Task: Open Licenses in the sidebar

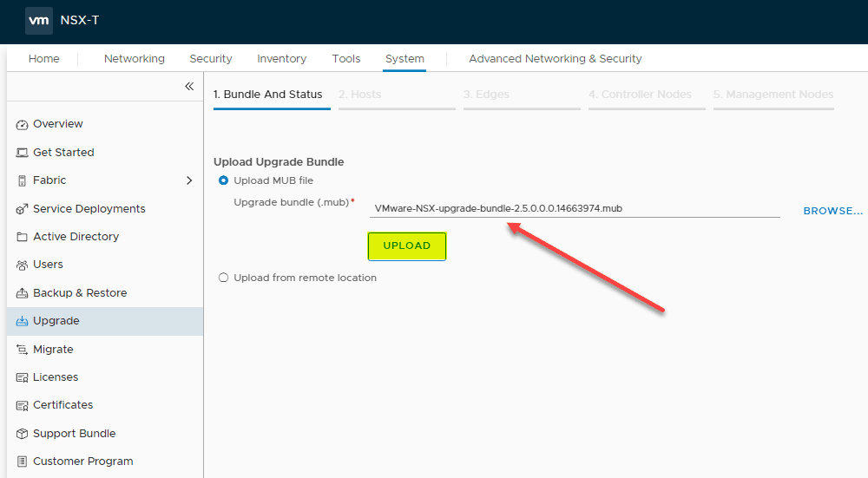Action: tap(56, 377)
